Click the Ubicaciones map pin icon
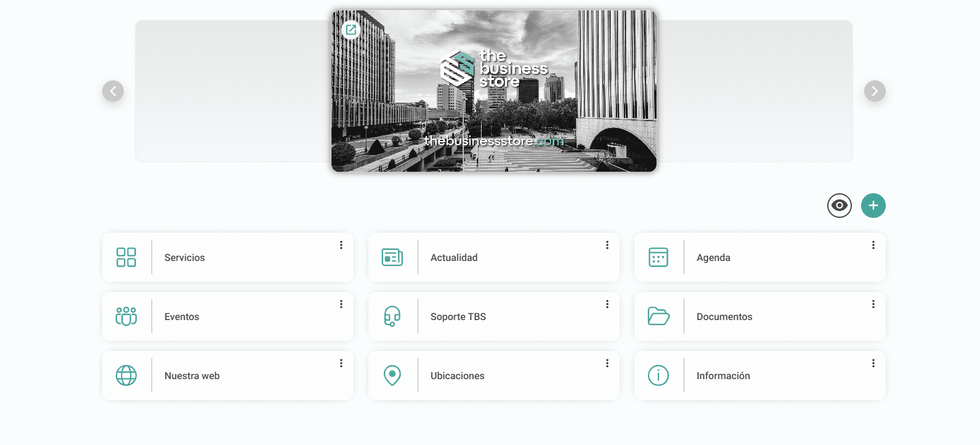 (392, 375)
